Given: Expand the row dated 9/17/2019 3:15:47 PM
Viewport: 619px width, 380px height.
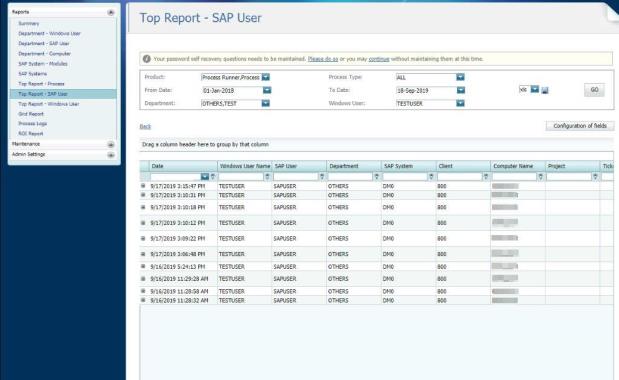Looking at the screenshot, I should (143, 185).
